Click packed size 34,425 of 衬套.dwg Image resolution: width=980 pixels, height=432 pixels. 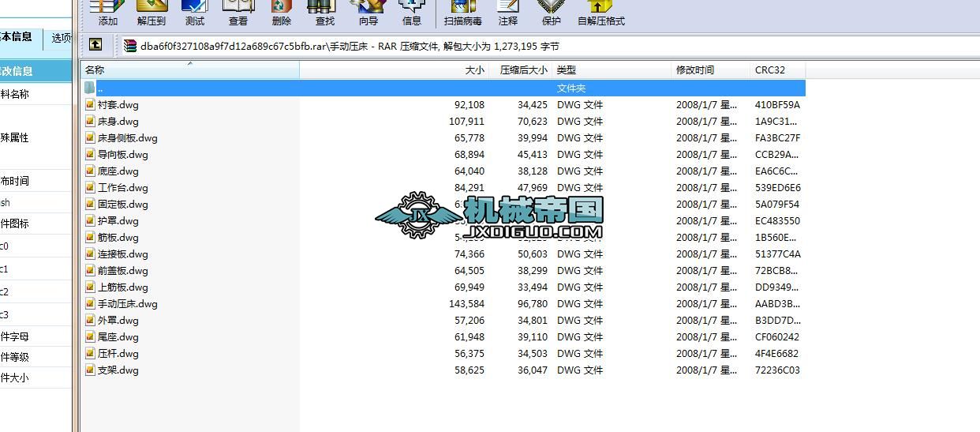(533, 104)
